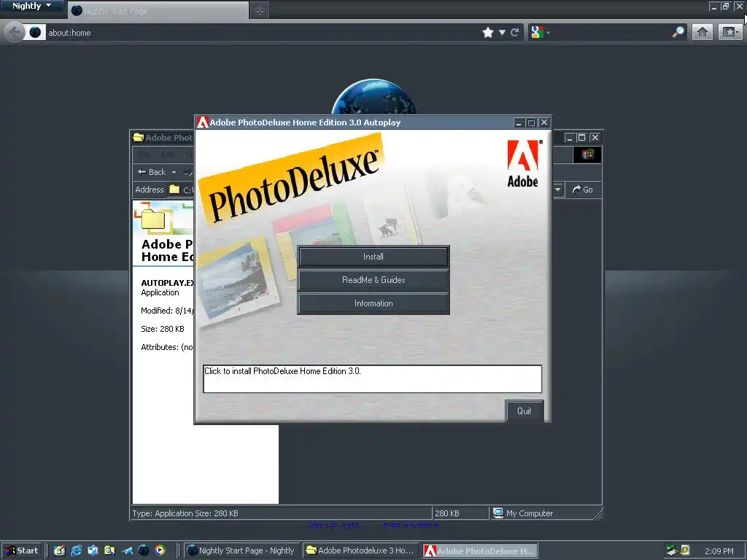Click 'Type: Application Size: 280 KB' status text
Viewport: 747px width, 560px height.
[x=185, y=513]
